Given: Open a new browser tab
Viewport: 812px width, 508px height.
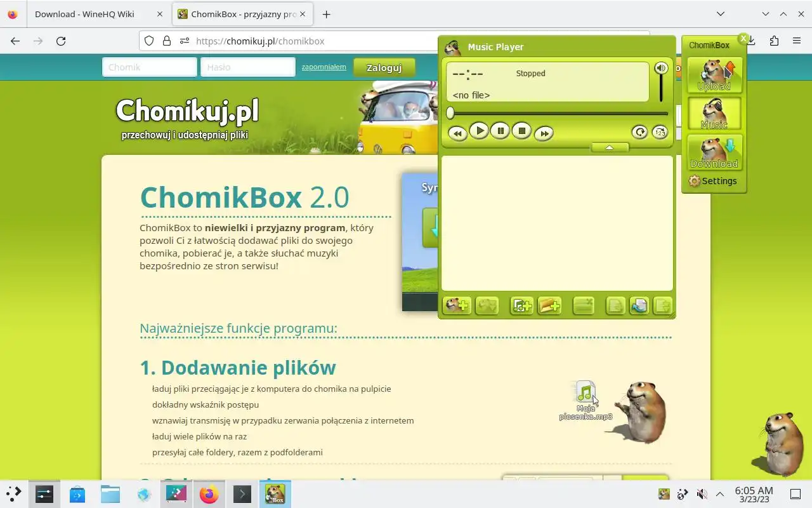Looking at the screenshot, I should (326, 14).
